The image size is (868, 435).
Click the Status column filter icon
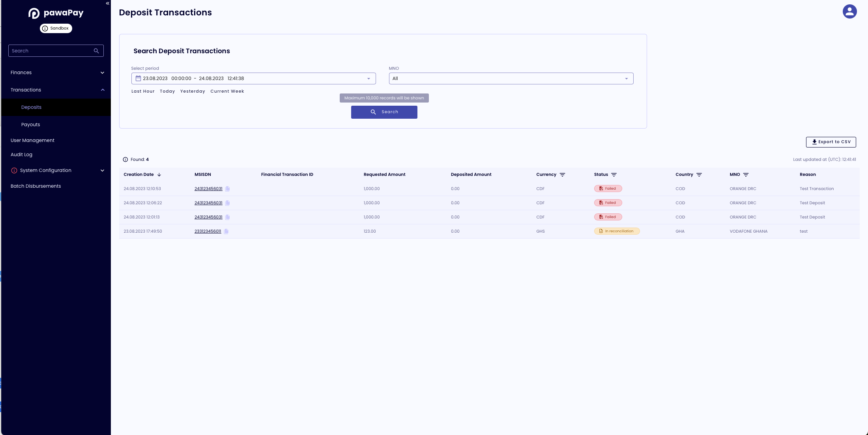coord(614,175)
